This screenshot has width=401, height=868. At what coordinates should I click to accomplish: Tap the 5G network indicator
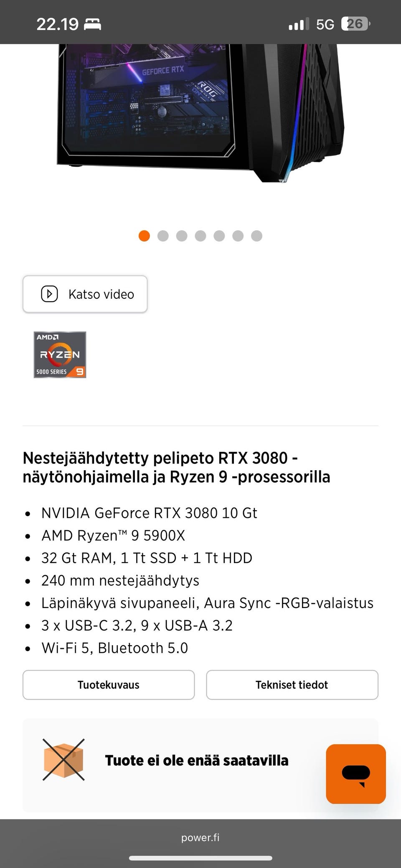coord(325,24)
